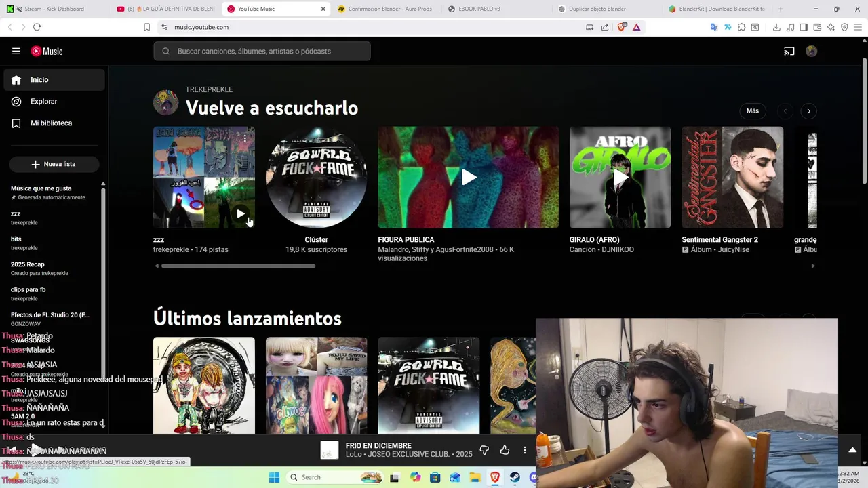Open Brave Shields lion icon
The width and height of the screenshot is (868, 488).
[x=622, y=27]
